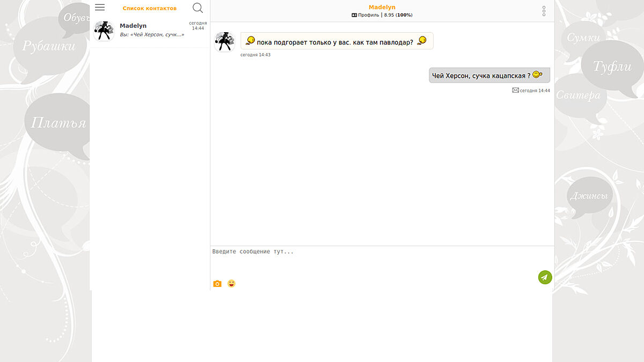Open the hamburger menu in contacts panel
Image resolution: width=644 pixels, height=362 pixels.
100,8
